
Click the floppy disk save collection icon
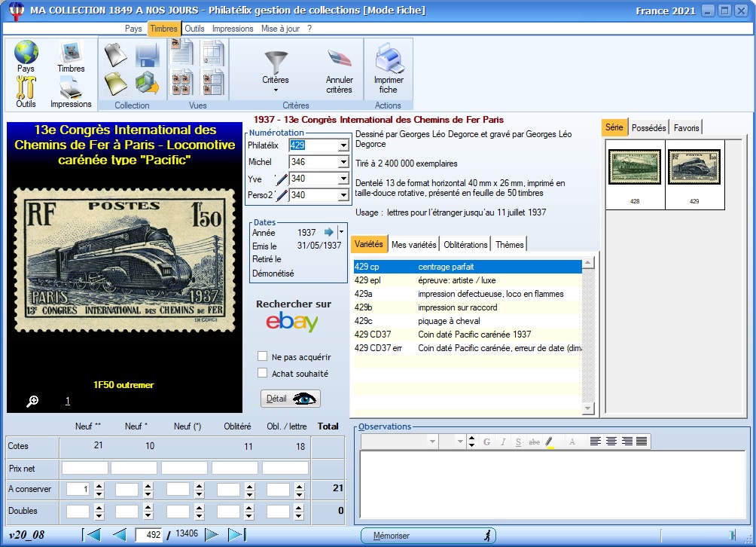click(148, 54)
